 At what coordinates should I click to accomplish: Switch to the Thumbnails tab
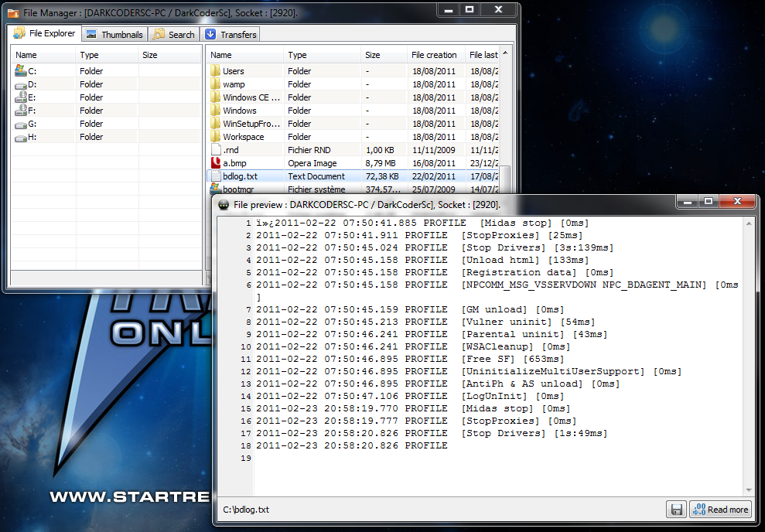(114, 34)
